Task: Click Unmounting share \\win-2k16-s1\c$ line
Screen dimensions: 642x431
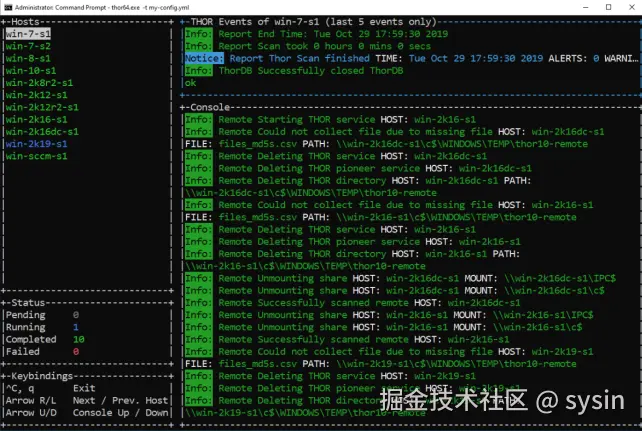Action: click(x=383, y=327)
